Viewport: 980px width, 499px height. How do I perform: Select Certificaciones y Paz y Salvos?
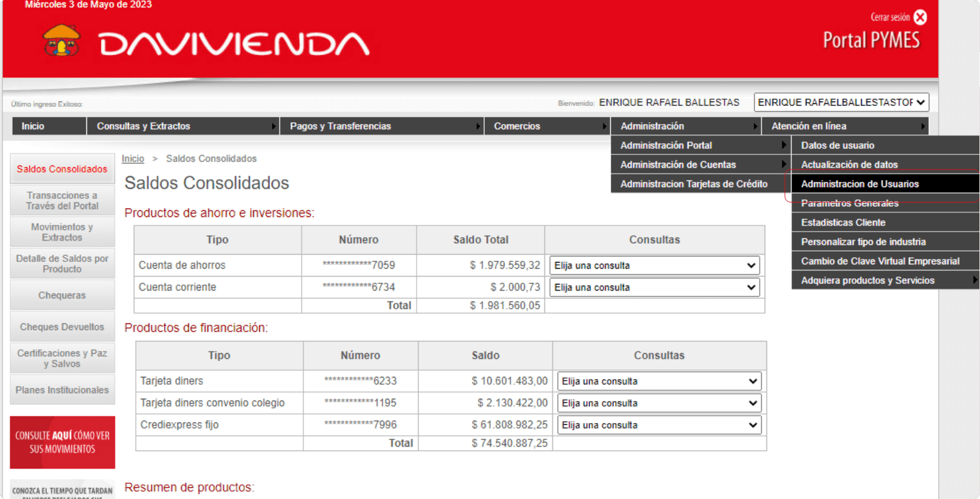pyautogui.click(x=62, y=358)
